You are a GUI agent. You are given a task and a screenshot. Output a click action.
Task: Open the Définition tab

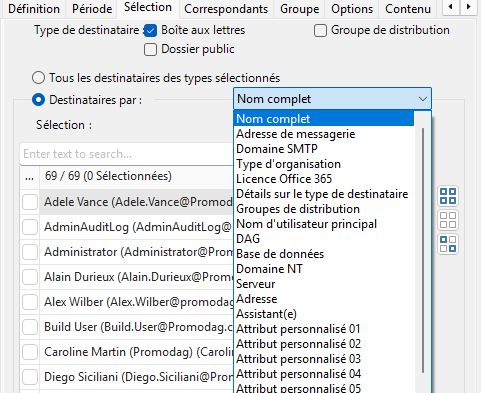coord(34,9)
